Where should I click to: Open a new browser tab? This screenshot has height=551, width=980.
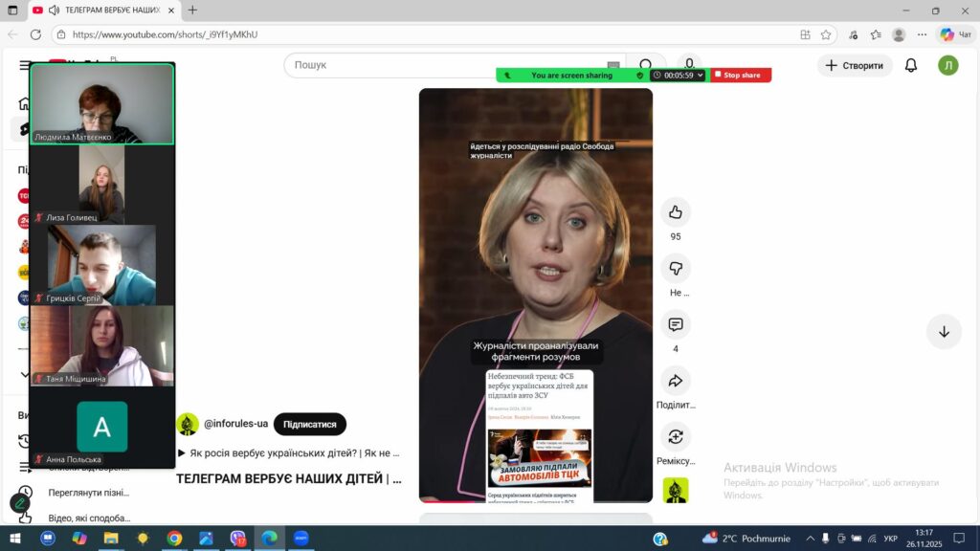click(x=192, y=11)
